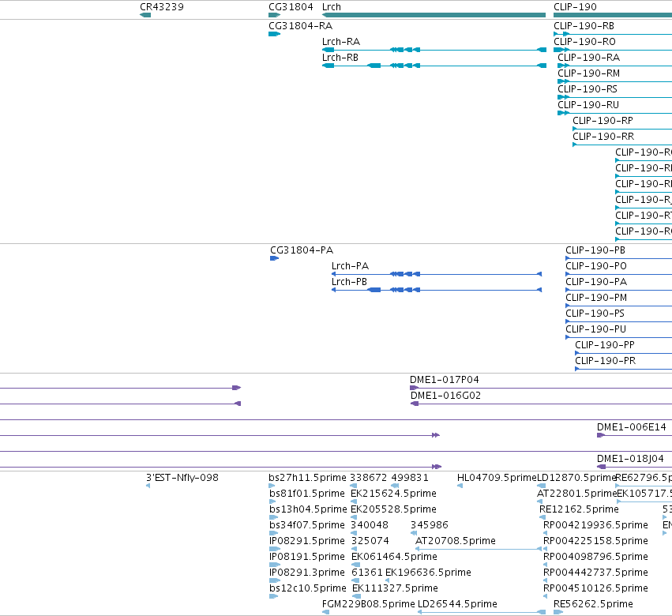Choose transcript CLIP-190-RM
Image resolution: width=672 pixels, height=616 pixels.
(x=589, y=73)
